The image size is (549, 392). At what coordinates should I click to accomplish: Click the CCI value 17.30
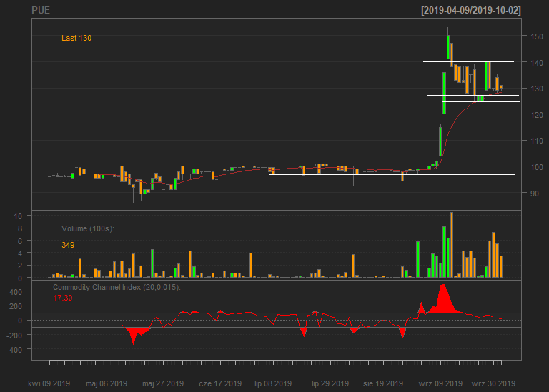click(x=63, y=298)
